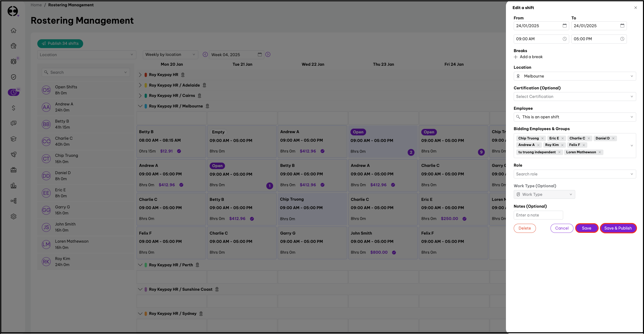Collapse Roy Keypay HR / Melbourne group
The image size is (644, 334).
(140, 106)
